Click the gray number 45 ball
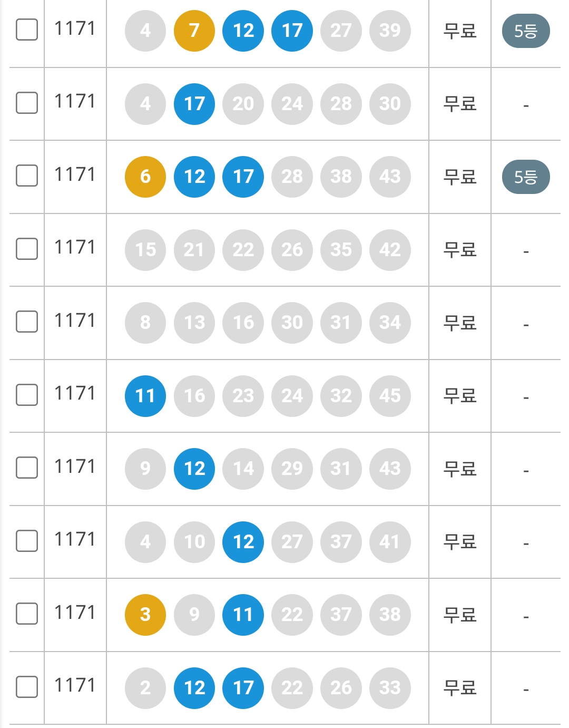 point(390,396)
